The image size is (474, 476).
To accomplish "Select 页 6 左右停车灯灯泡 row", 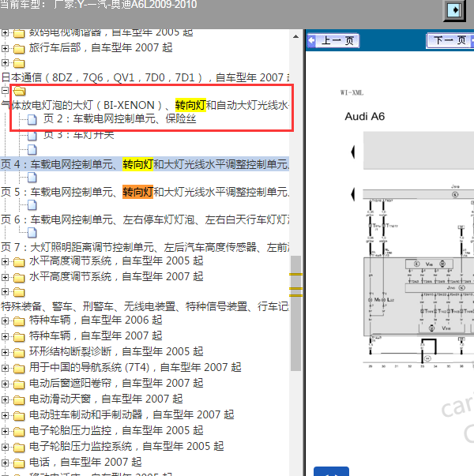I will point(145,219).
